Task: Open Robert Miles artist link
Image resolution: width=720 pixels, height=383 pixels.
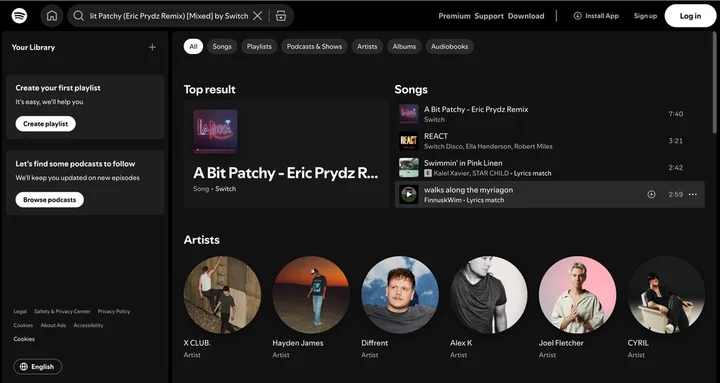Action: click(x=533, y=146)
